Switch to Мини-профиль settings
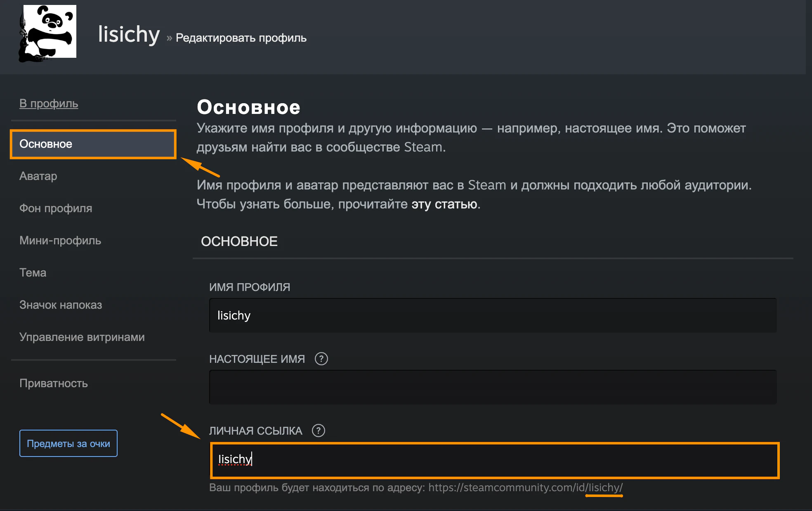The width and height of the screenshot is (812, 511). click(60, 241)
